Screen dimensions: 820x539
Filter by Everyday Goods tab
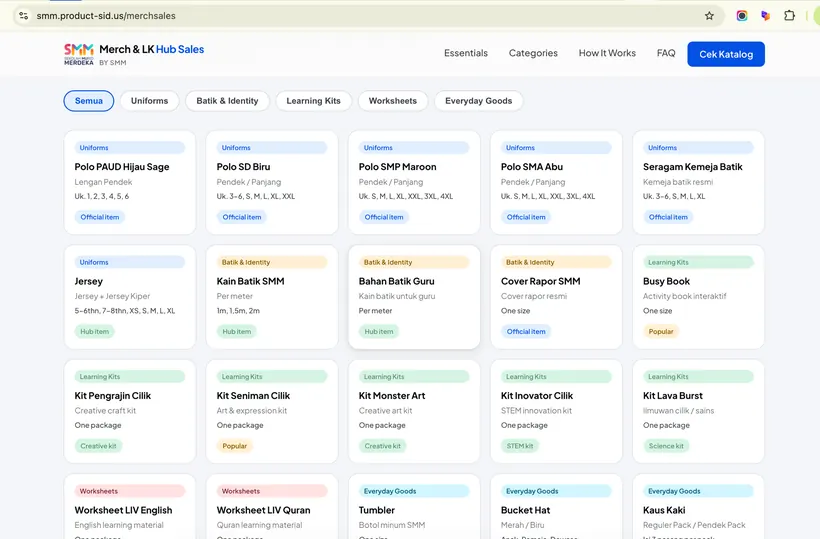479,101
